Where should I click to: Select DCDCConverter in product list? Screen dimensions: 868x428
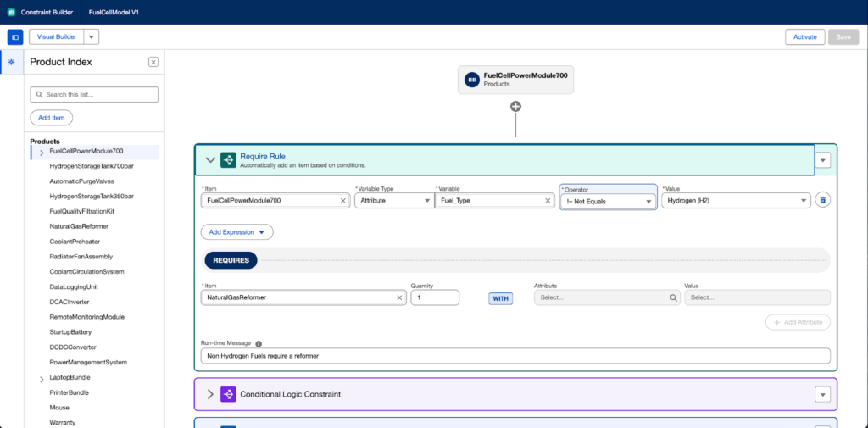coord(73,347)
